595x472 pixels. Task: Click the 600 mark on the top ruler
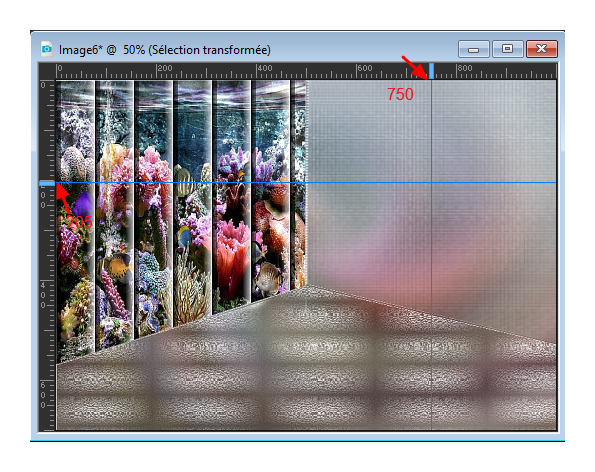tap(365, 68)
